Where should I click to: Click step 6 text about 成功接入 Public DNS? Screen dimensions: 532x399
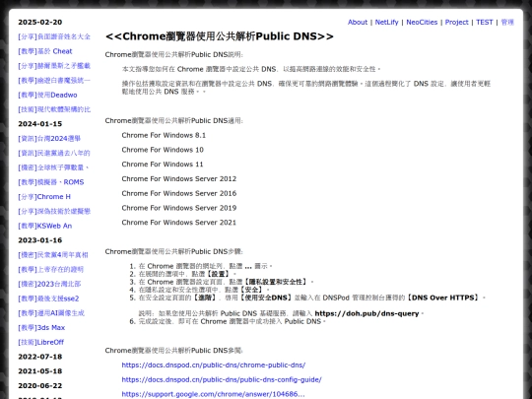coord(233,321)
